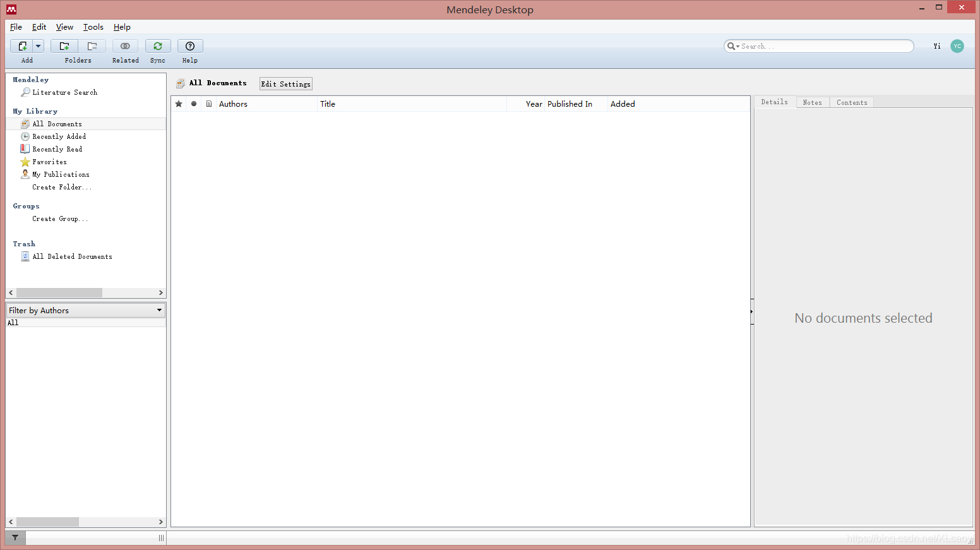Click the Recently Added clock icon
The height and width of the screenshot is (550, 980).
pyautogui.click(x=25, y=136)
